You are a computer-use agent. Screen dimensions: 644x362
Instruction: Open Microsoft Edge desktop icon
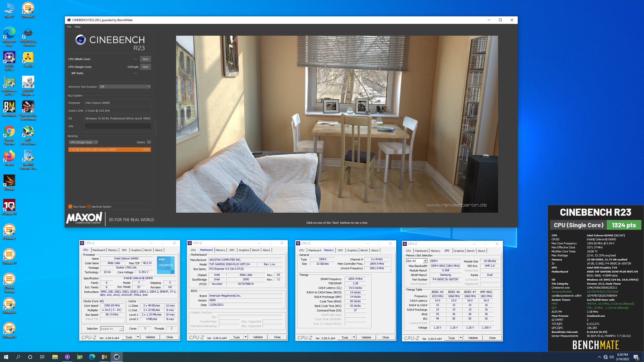tap(9, 37)
